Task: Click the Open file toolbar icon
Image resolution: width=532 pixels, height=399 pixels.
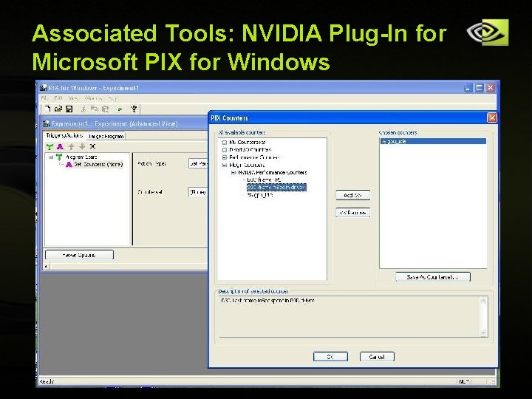Action: 58,109
